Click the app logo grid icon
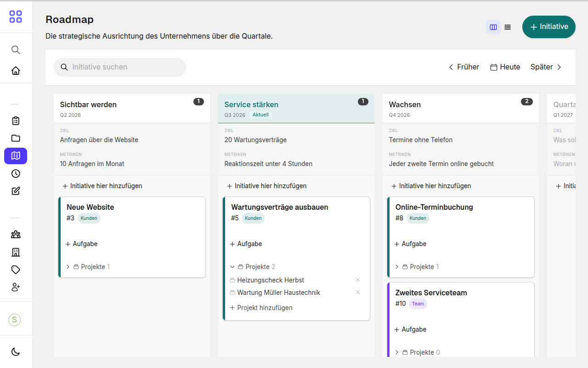Viewport: 588px width, 368px height. tap(16, 17)
